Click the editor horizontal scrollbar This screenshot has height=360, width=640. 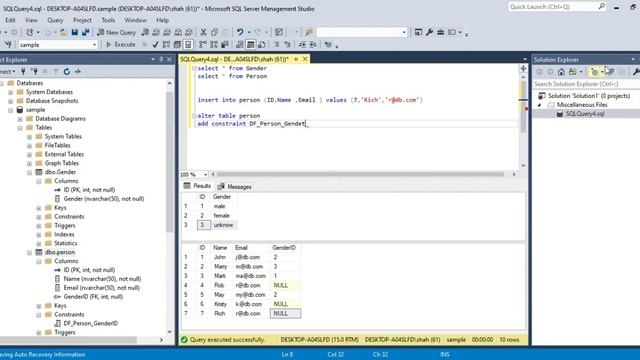(360, 174)
